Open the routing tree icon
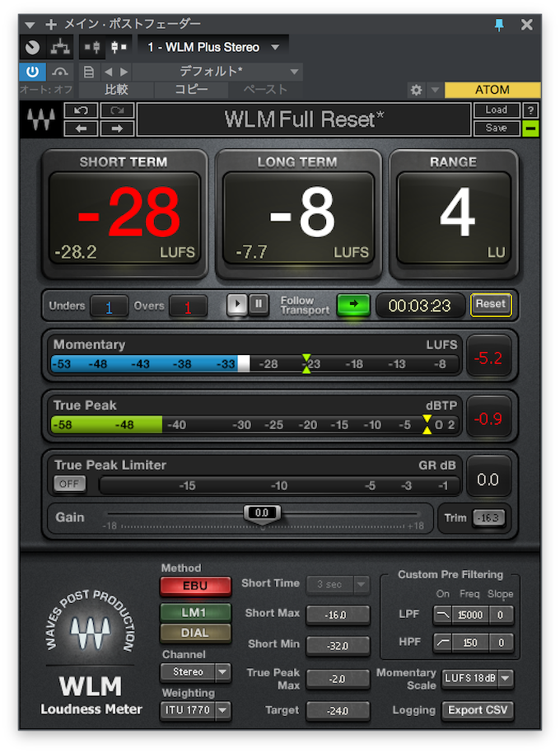The image size is (560, 753). pyautogui.click(x=60, y=47)
